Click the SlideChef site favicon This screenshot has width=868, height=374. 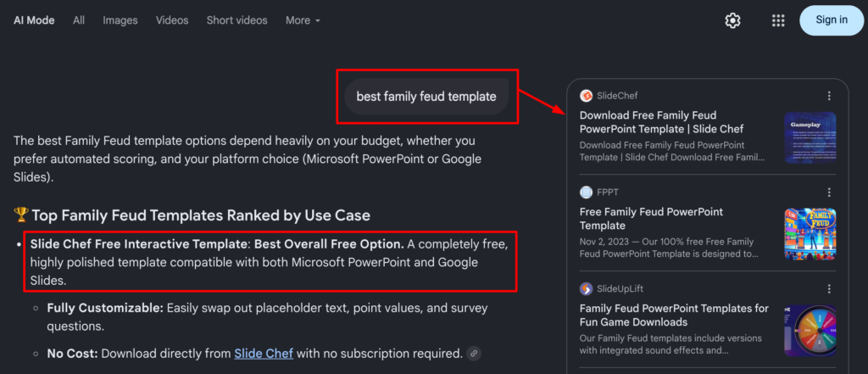(586, 96)
